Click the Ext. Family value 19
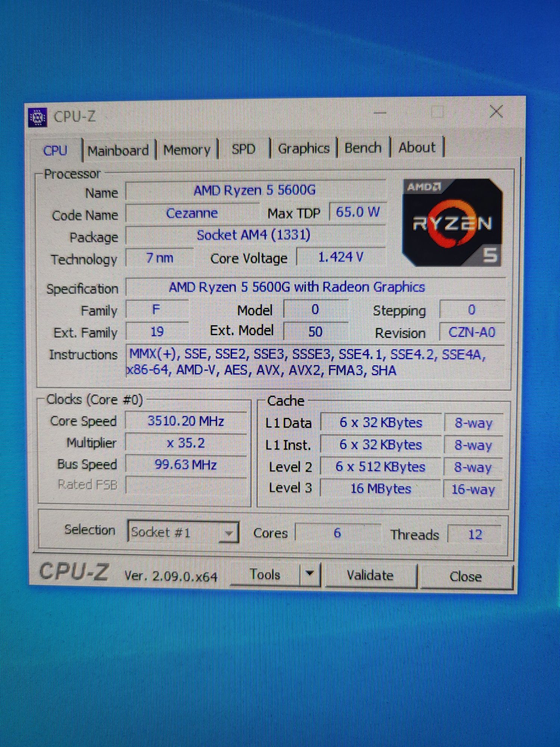Image resolution: width=560 pixels, height=747 pixels. (157, 332)
